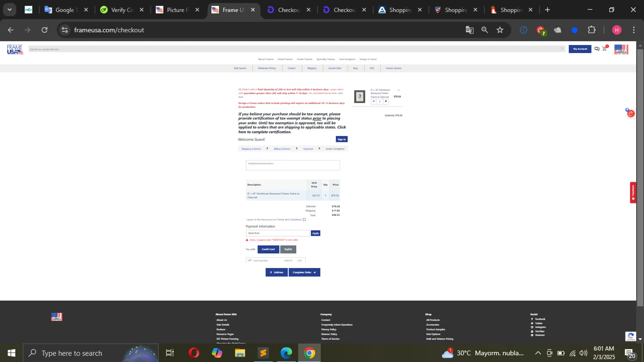
Task: Open Chrome three-dot menu
Action: 634,30
